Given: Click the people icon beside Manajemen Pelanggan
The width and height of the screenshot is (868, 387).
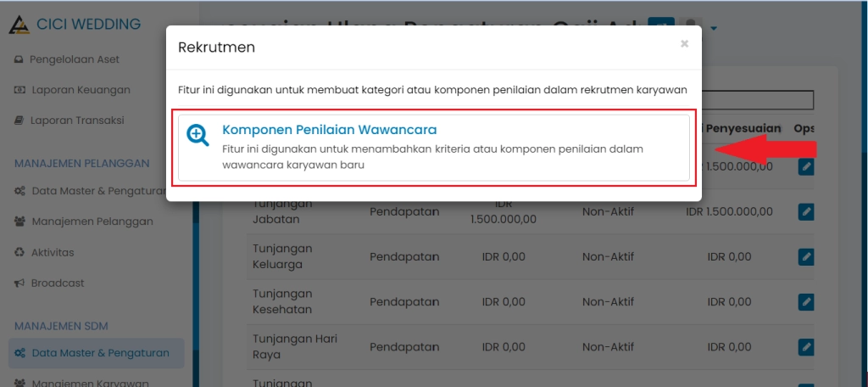Looking at the screenshot, I should (20, 222).
